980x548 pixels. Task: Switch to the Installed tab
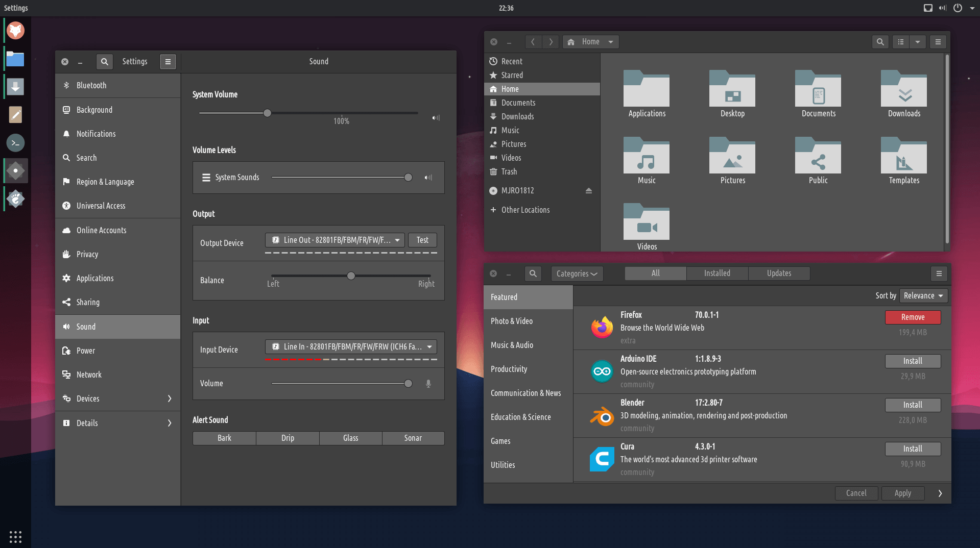717,273
